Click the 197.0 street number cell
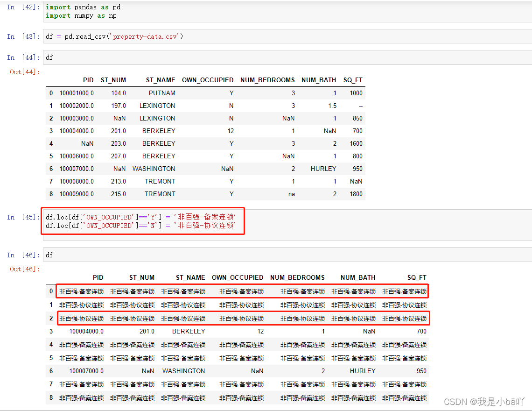The image size is (532, 411). (x=119, y=106)
